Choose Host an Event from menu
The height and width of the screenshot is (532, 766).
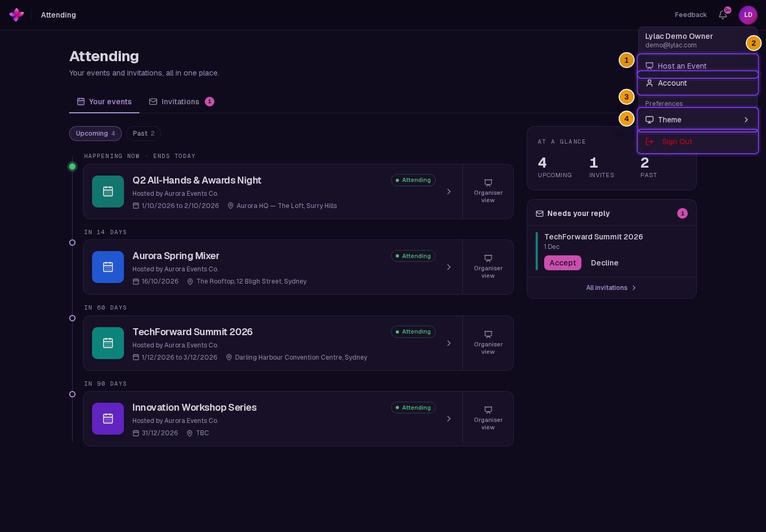click(698, 66)
